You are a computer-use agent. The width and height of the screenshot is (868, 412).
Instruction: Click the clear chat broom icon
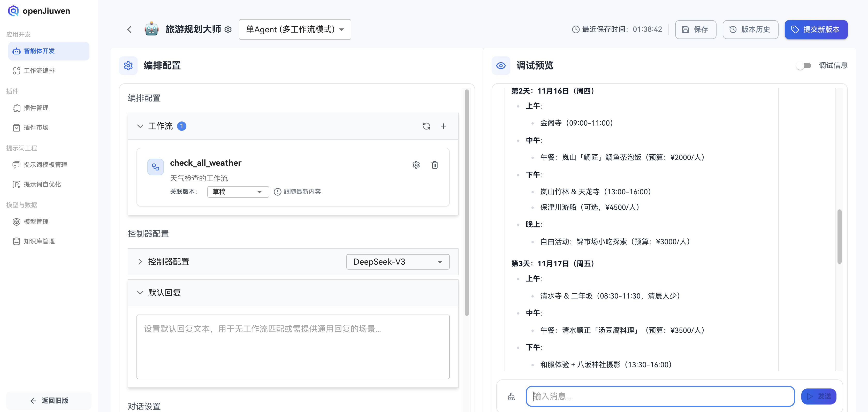(511, 396)
